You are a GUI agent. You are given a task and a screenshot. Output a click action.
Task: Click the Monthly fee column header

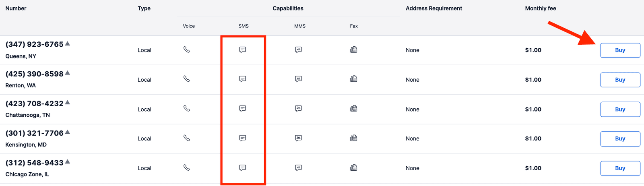541,8
